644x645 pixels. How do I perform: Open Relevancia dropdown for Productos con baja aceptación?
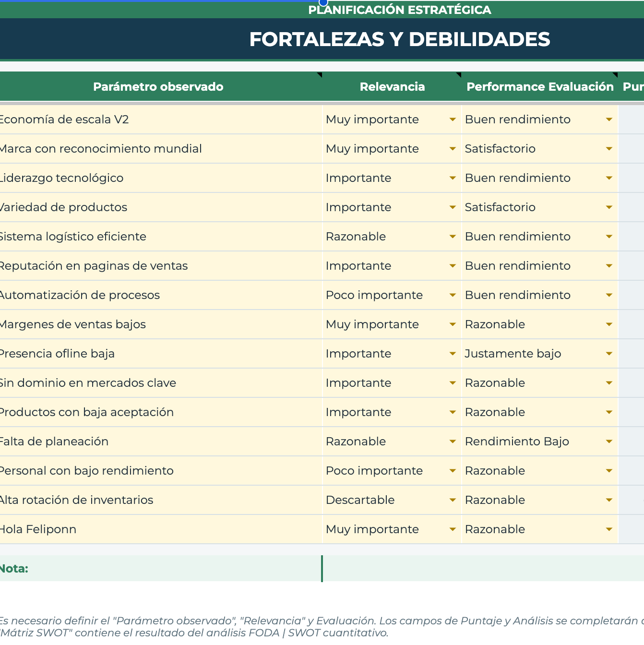click(x=453, y=412)
